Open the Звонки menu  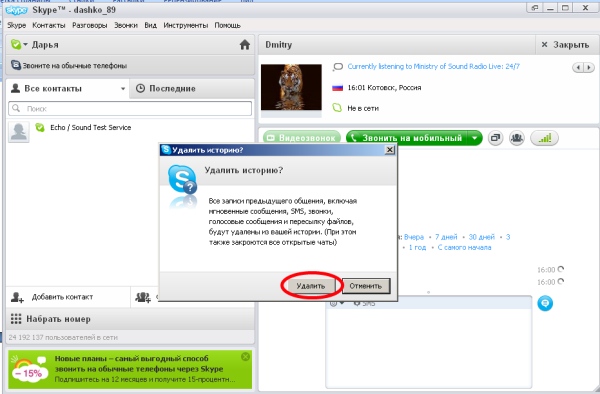tap(126, 25)
